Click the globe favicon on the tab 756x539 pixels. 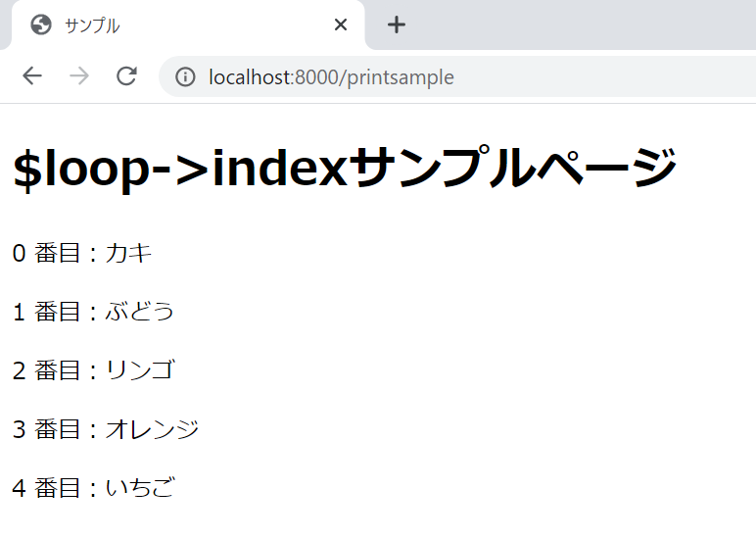click(41, 25)
